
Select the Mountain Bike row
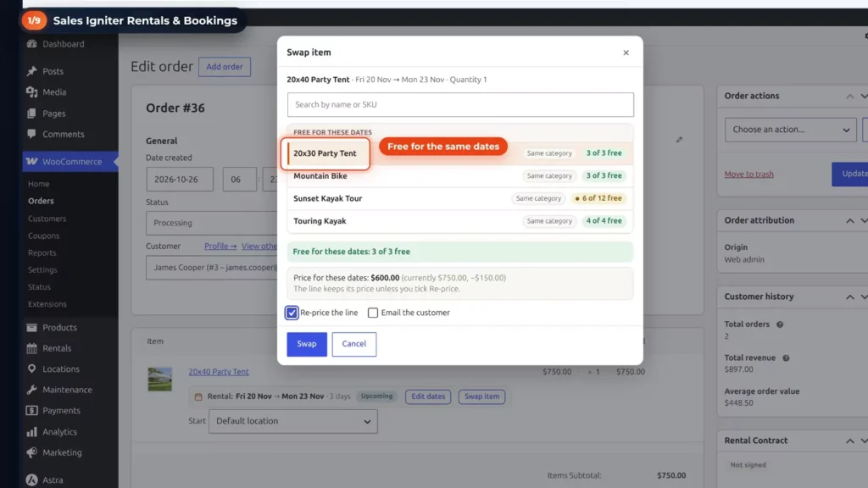pyautogui.click(x=460, y=176)
